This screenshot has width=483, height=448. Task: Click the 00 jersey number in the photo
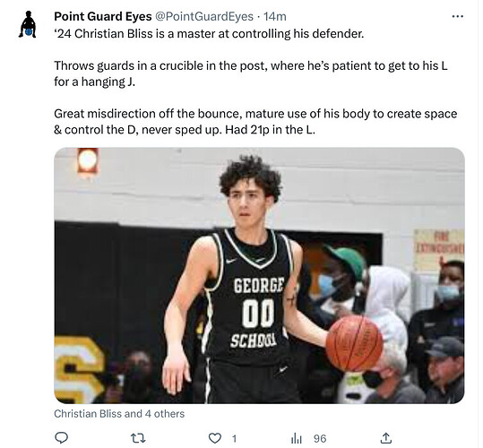tap(258, 313)
